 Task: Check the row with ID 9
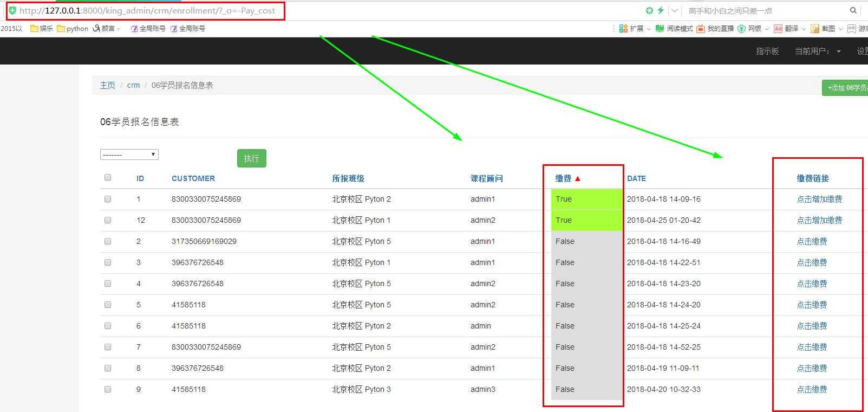click(x=108, y=389)
